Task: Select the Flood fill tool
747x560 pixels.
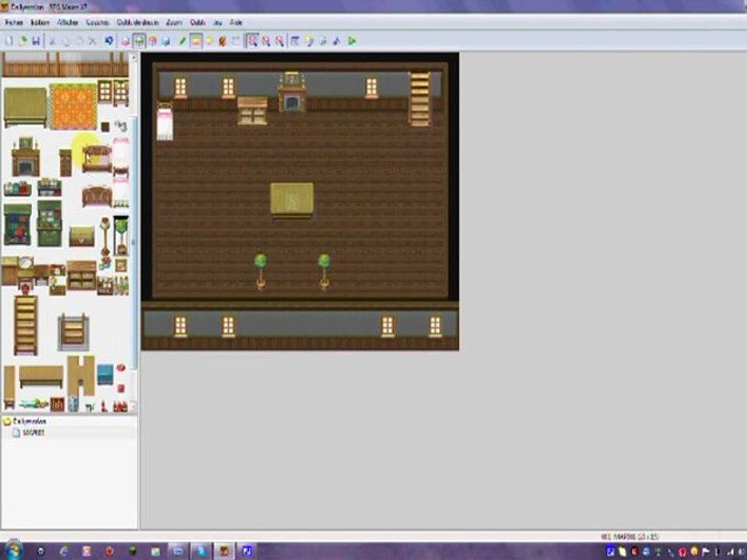Action: pos(223,41)
